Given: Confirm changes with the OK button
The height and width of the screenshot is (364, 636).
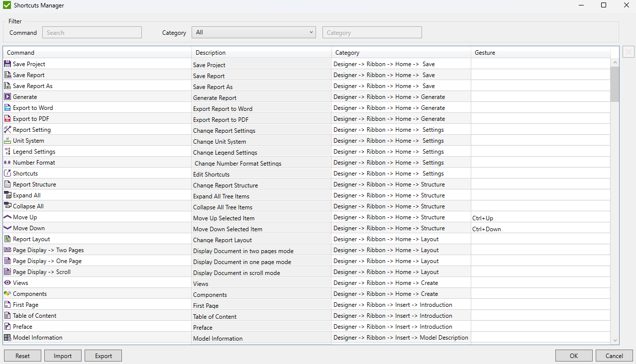Looking at the screenshot, I should pyautogui.click(x=574, y=356).
